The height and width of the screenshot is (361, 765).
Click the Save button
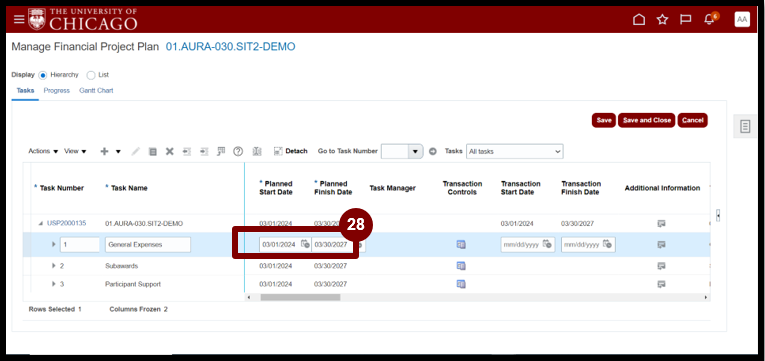point(604,120)
